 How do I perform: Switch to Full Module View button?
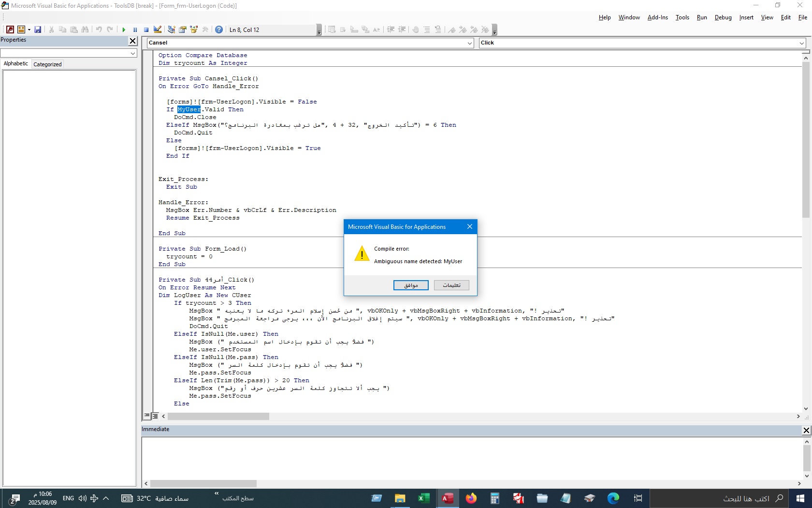(x=155, y=416)
